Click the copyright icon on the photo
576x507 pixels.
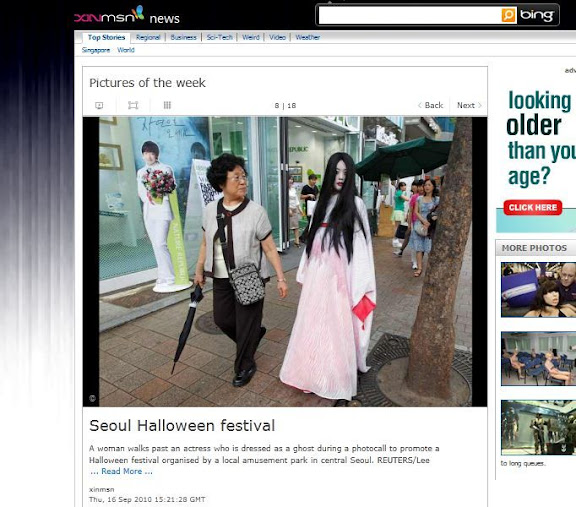(93, 398)
